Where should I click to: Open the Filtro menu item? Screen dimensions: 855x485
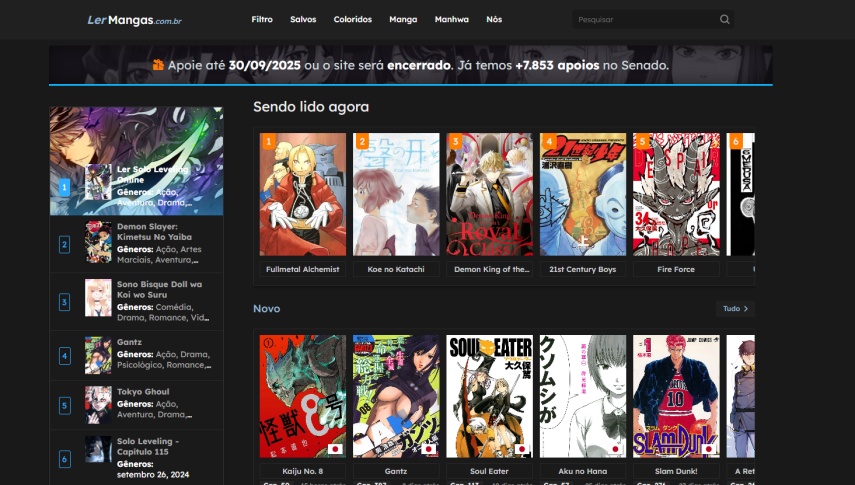click(x=262, y=19)
